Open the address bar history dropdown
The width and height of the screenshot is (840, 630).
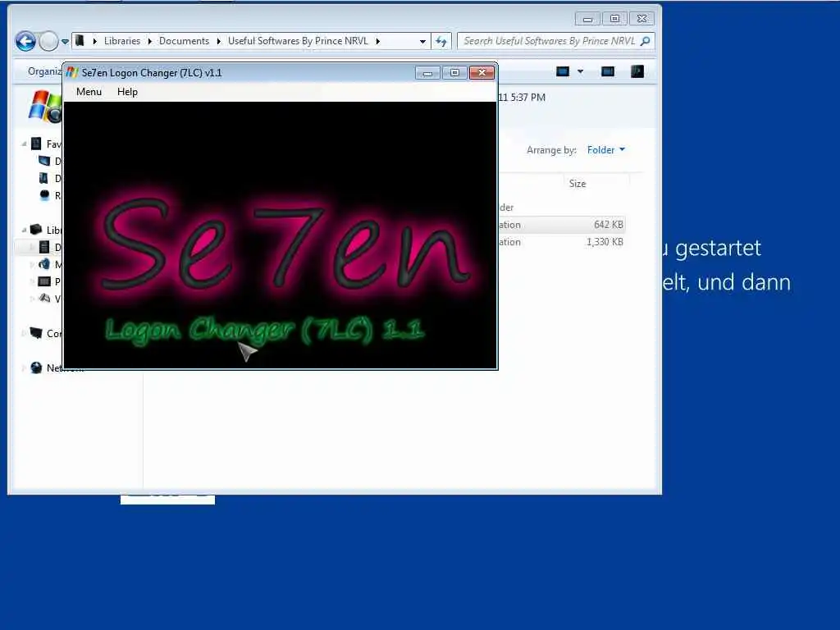(422, 41)
